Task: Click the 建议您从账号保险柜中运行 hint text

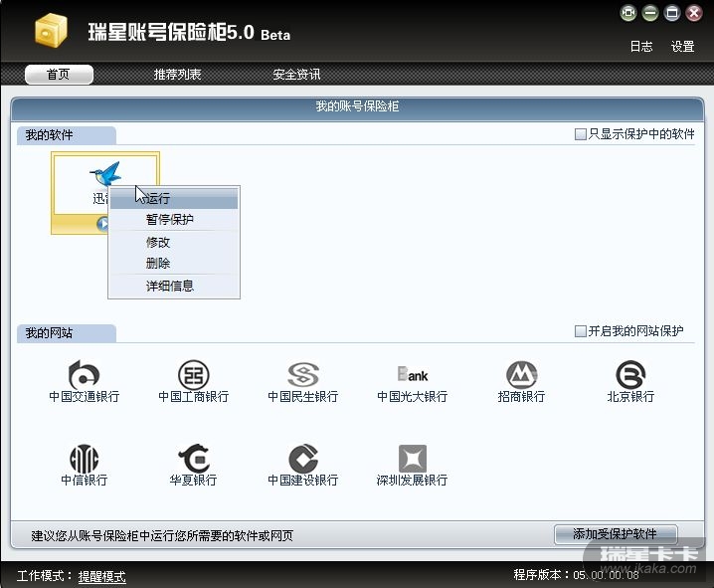Action: pyautogui.click(x=162, y=535)
